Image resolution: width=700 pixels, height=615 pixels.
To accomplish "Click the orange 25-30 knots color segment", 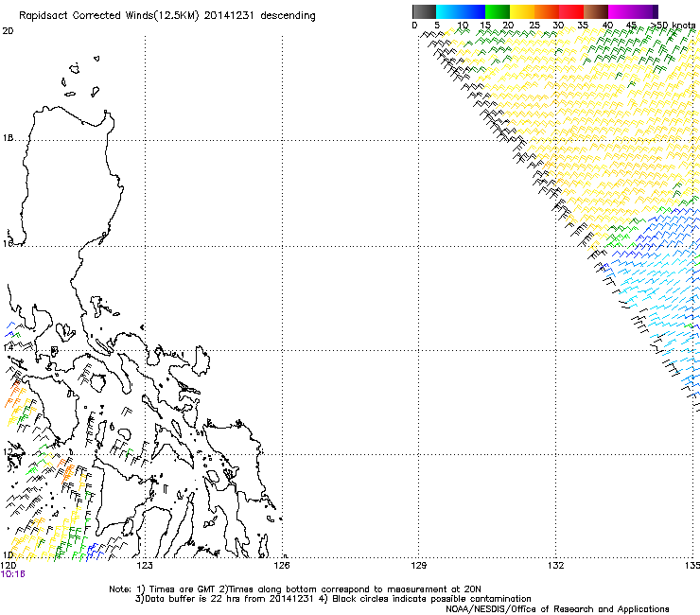I will pyautogui.click(x=547, y=11).
